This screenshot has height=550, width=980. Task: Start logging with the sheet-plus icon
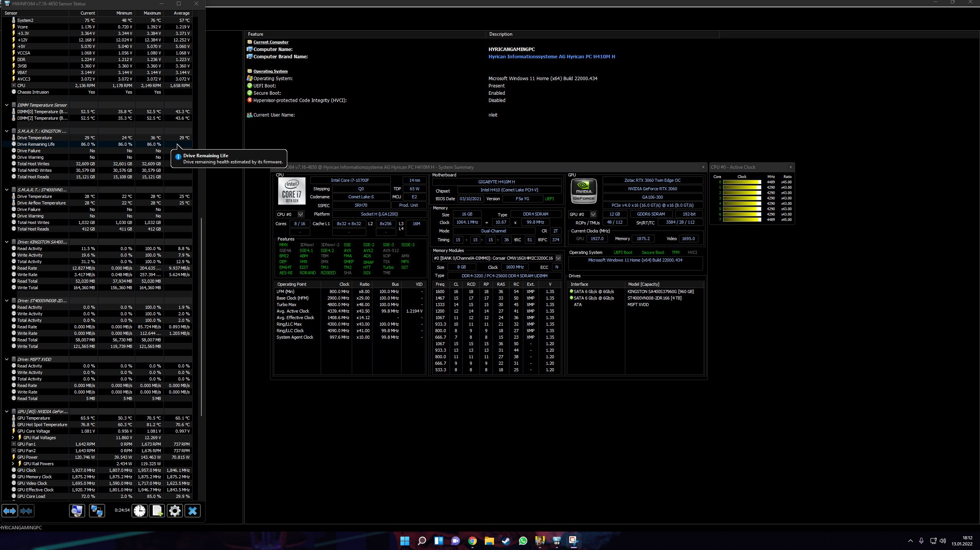pos(157,511)
